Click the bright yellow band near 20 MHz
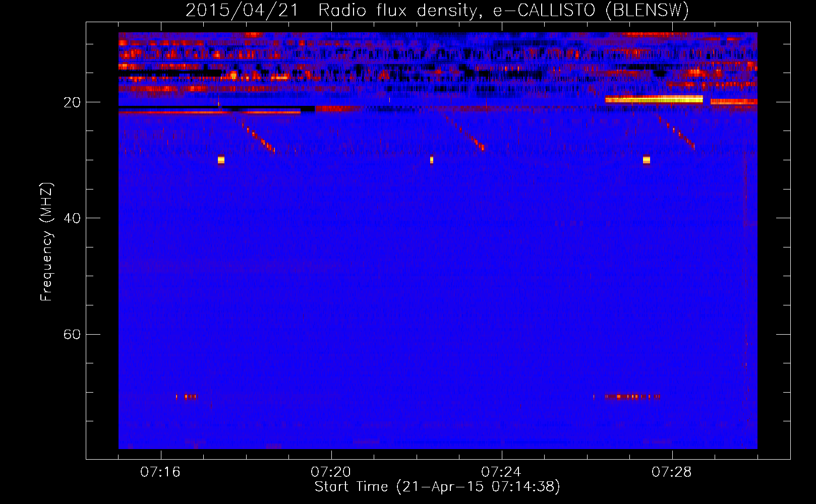 [x=654, y=99]
